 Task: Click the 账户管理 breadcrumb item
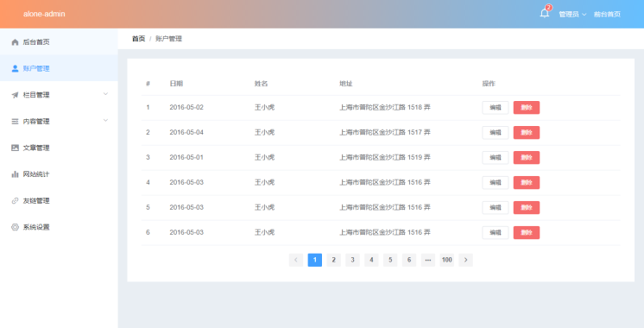168,39
